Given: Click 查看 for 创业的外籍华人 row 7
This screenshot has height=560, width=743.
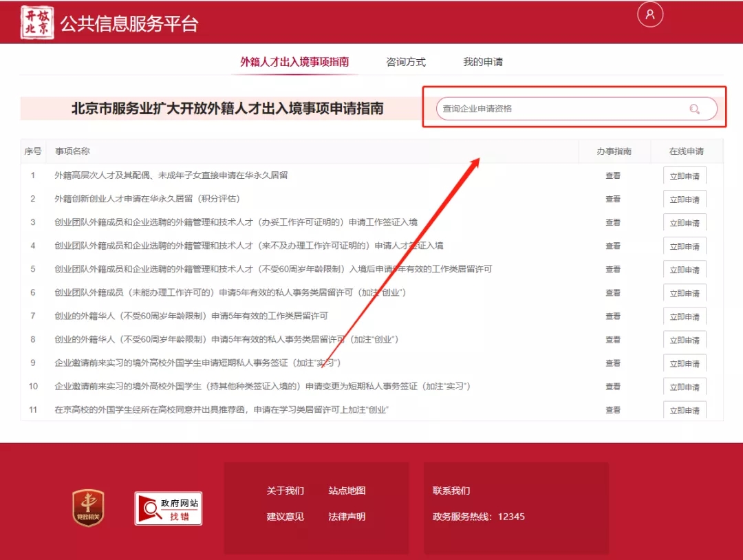Looking at the screenshot, I should coord(612,316).
